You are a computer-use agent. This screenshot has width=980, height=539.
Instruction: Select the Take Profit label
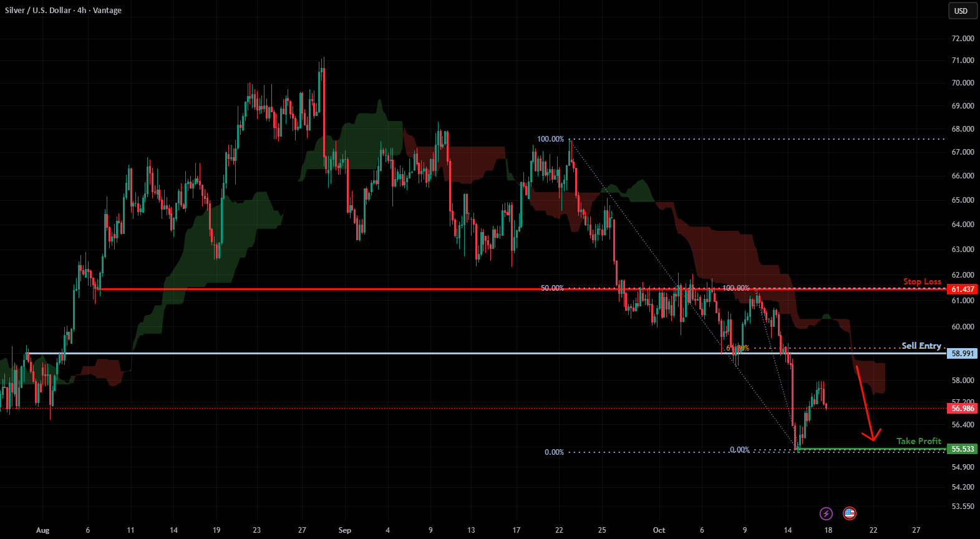(919, 441)
